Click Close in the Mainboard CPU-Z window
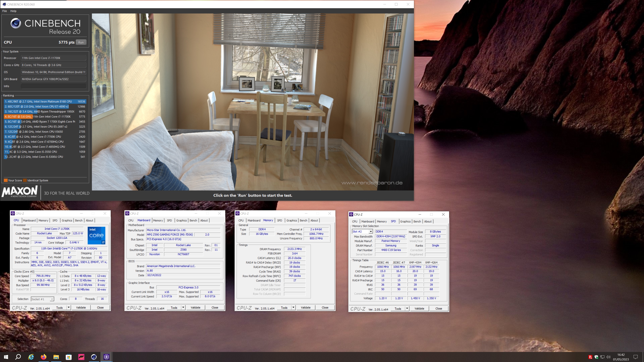This screenshot has width=644, height=362. pos(215,308)
